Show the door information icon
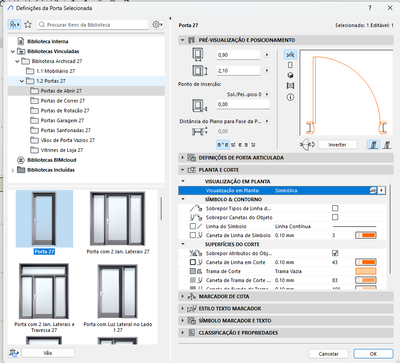This screenshot has height=363, width=400. (x=290, y=97)
